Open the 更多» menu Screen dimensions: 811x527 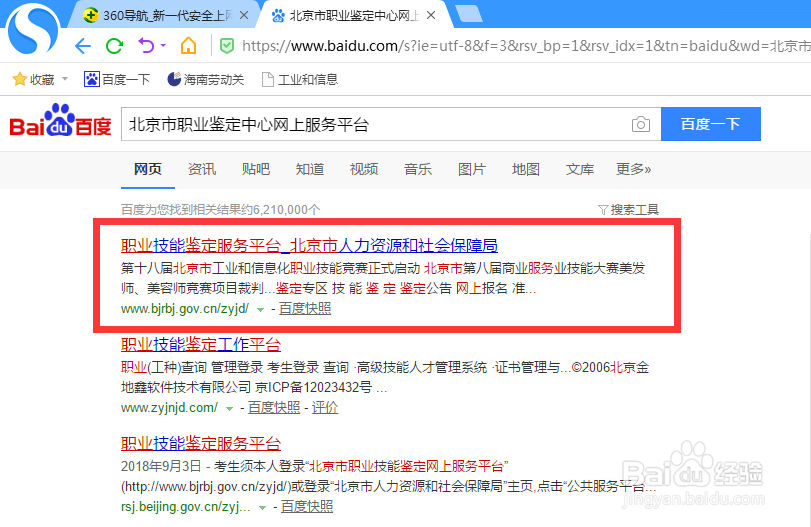click(634, 169)
